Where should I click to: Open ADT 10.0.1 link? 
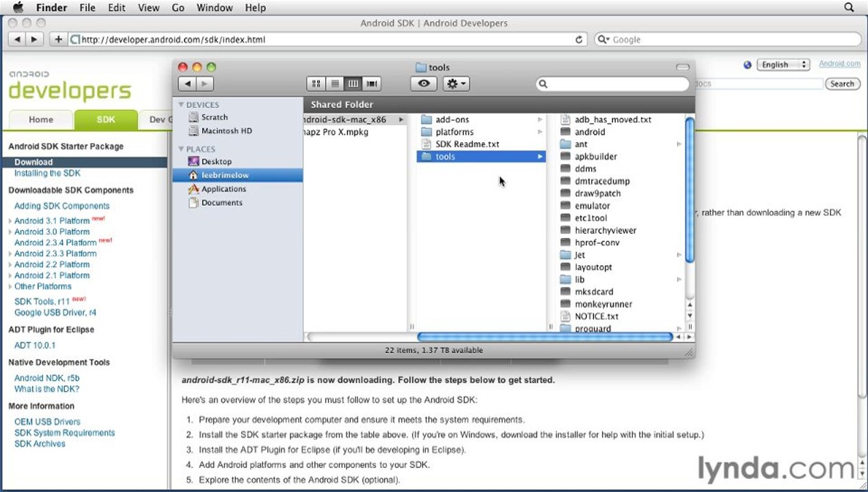[x=35, y=345]
